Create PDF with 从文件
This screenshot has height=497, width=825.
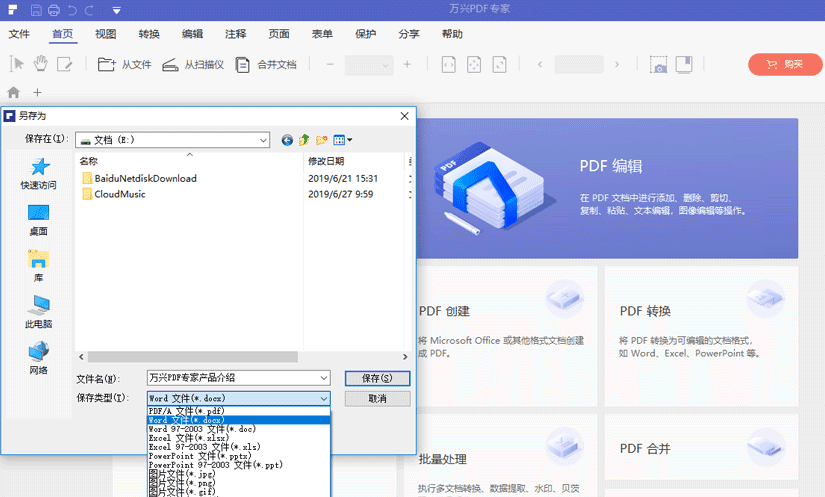click(124, 65)
